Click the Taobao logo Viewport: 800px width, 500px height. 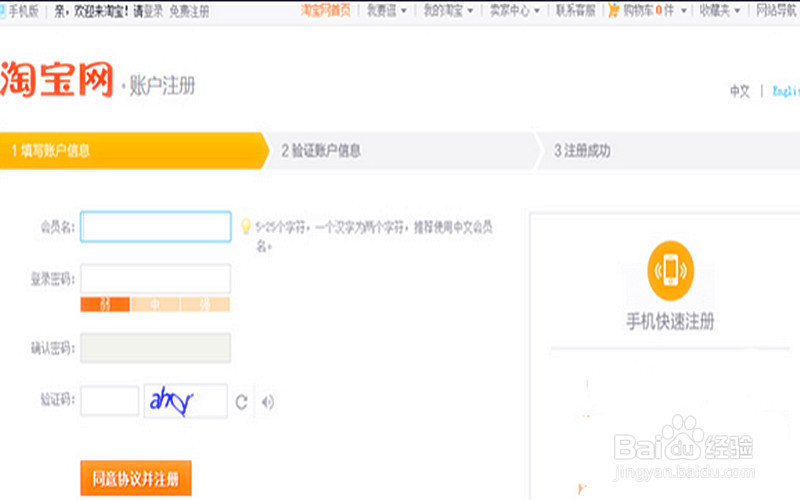coord(56,79)
